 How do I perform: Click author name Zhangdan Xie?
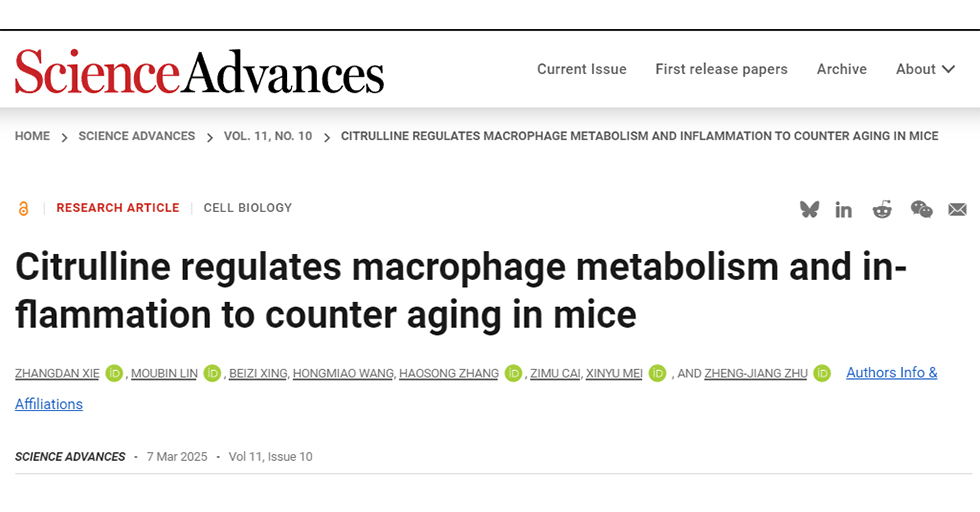coord(56,374)
